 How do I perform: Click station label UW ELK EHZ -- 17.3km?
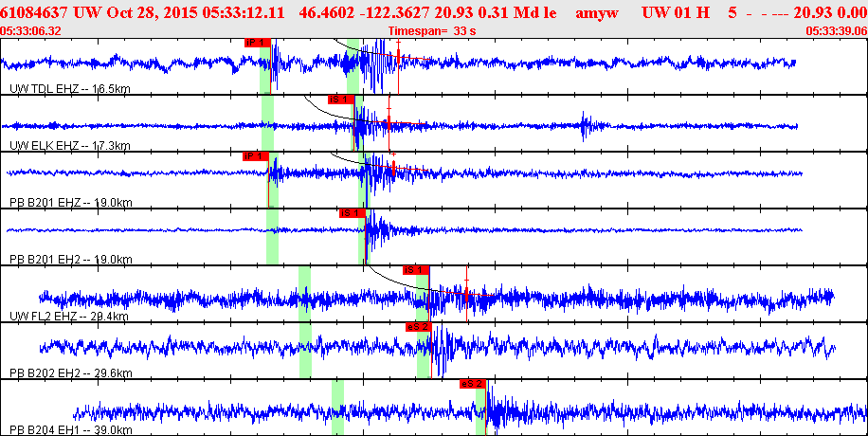click(x=70, y=146)
